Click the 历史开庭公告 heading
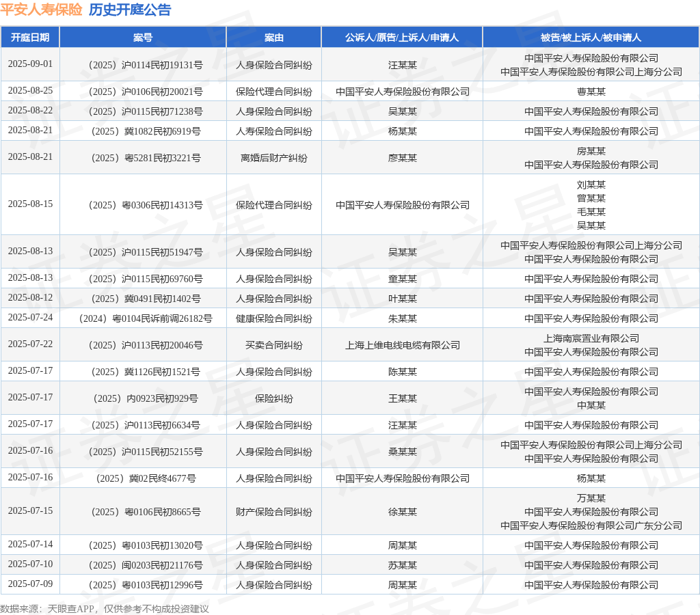 pos(130,10)
